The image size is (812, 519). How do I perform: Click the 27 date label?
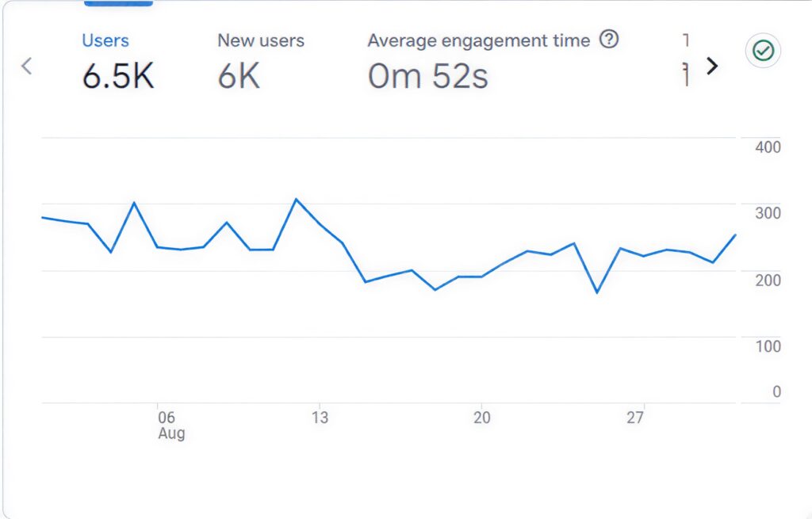(636, 417)
